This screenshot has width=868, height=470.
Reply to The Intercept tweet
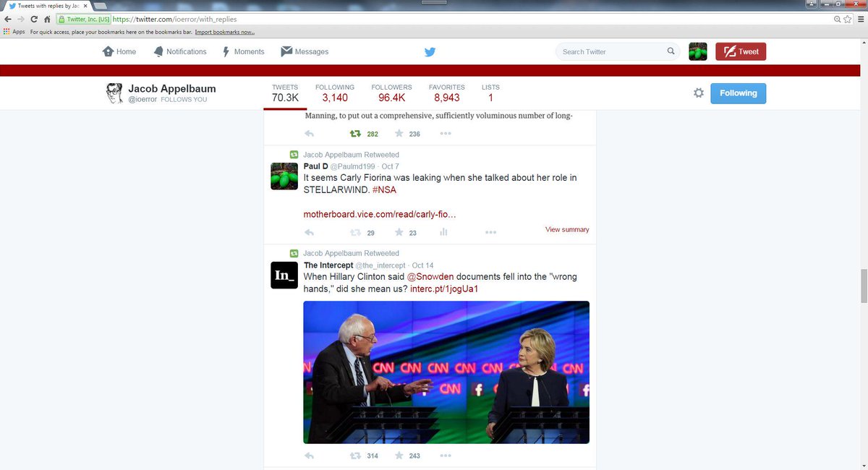(x=309, y=456)
